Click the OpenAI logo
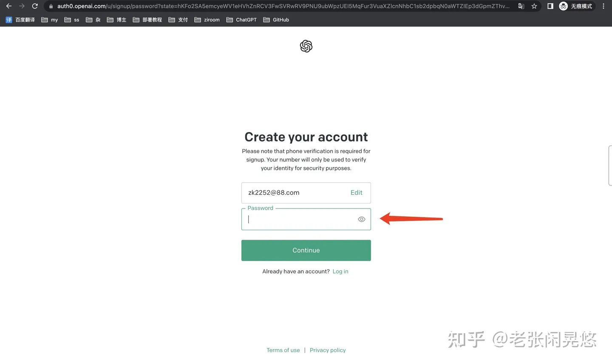The width and height of the screenshot is (612, 364). tap(306, 46)
